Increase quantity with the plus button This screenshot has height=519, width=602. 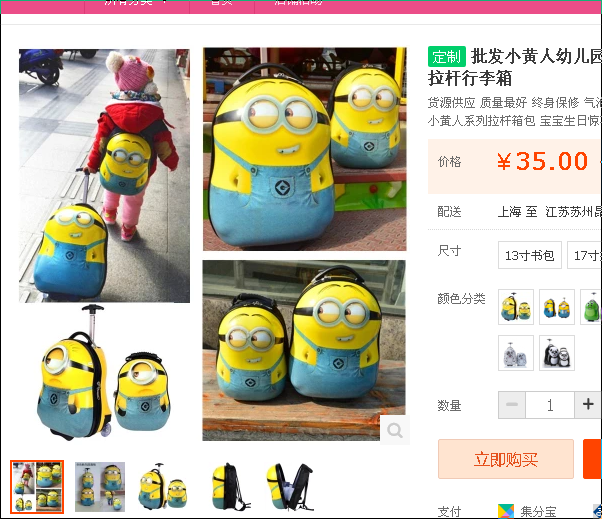[588, 405]
